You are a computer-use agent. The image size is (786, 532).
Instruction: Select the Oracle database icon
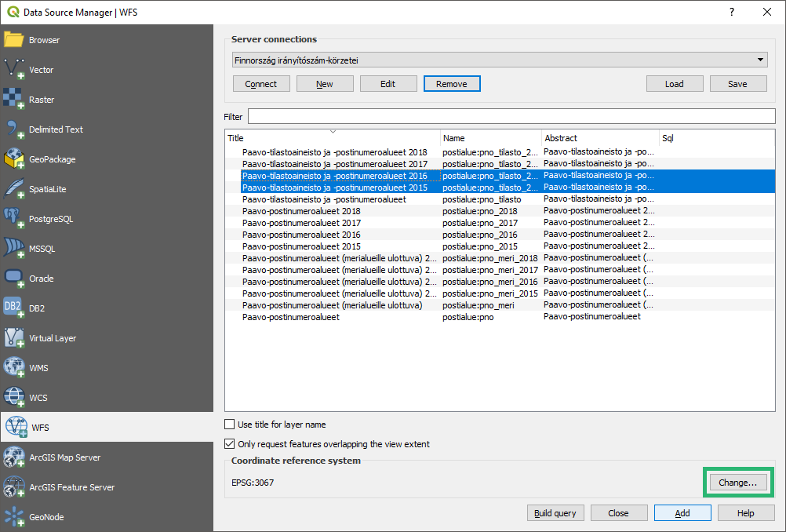coord(13,278)
